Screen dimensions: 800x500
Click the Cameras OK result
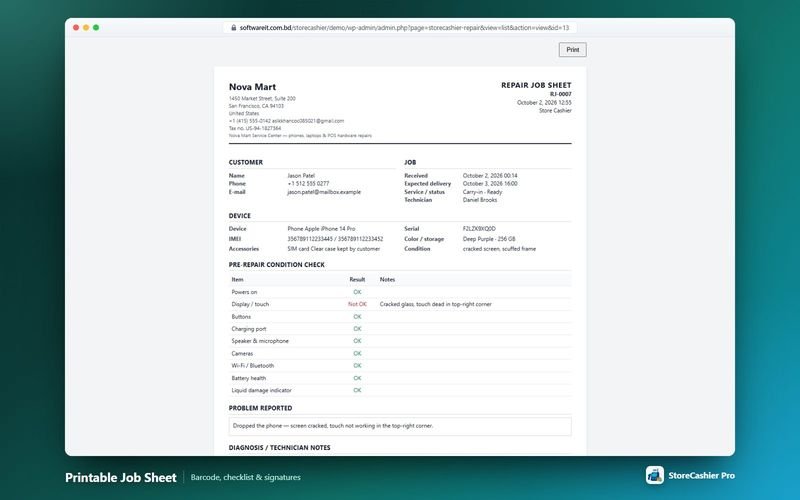click(357, 354)
